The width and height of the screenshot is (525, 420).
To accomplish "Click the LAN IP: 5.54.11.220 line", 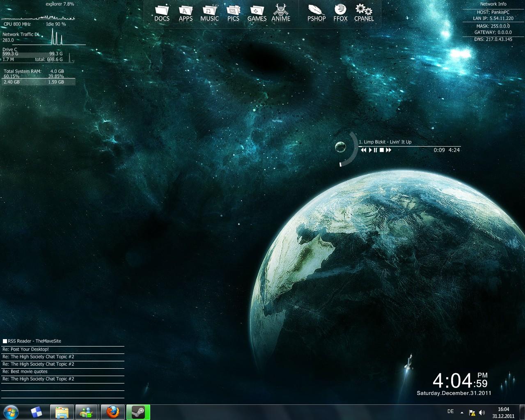I will click(493, 18).
